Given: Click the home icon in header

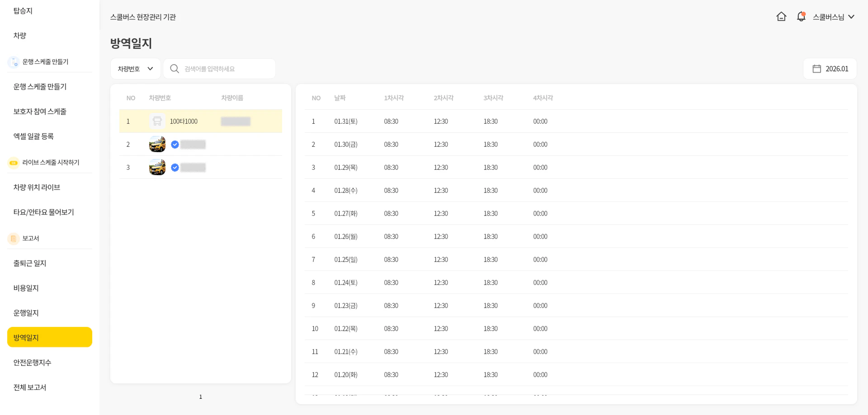Looking at the screenshot, I should coord(781,17).
